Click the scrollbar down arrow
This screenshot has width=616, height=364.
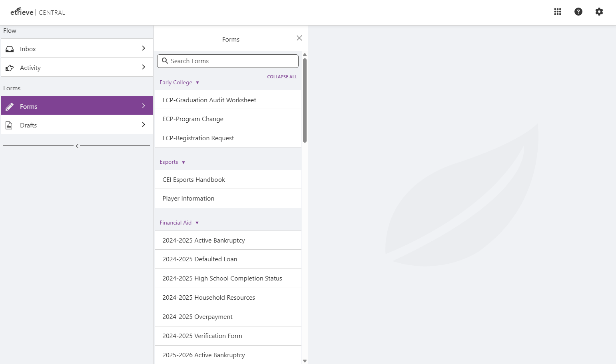[305, 361]
